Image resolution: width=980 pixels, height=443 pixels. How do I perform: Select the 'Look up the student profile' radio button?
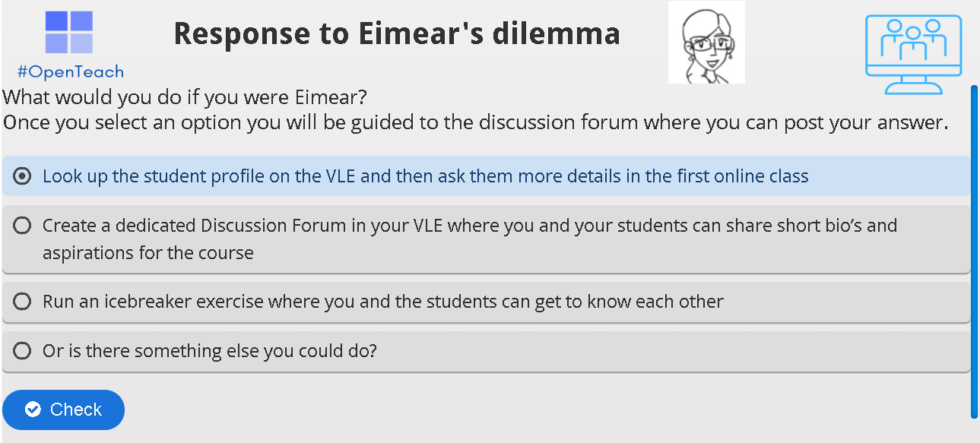(23, 176)
